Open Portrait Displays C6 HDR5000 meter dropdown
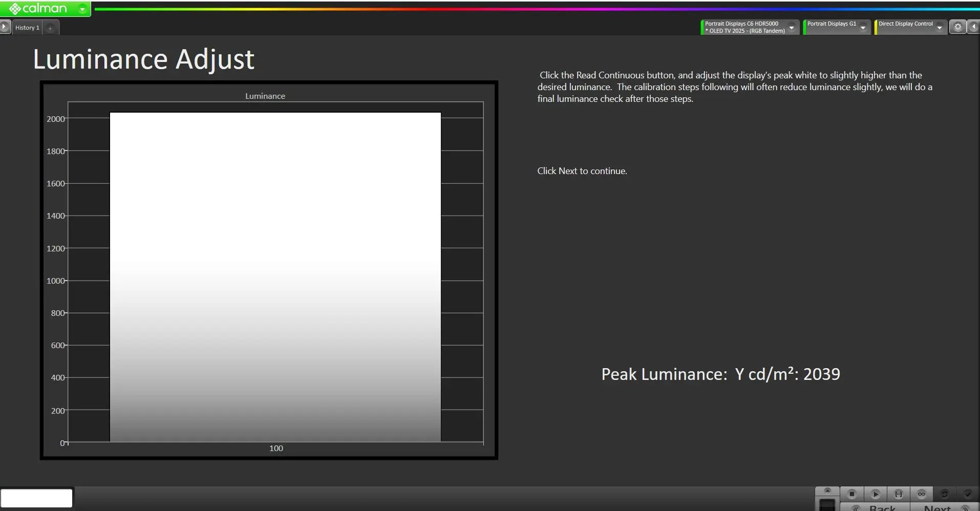The image size is (980, 511). point(792,28)
